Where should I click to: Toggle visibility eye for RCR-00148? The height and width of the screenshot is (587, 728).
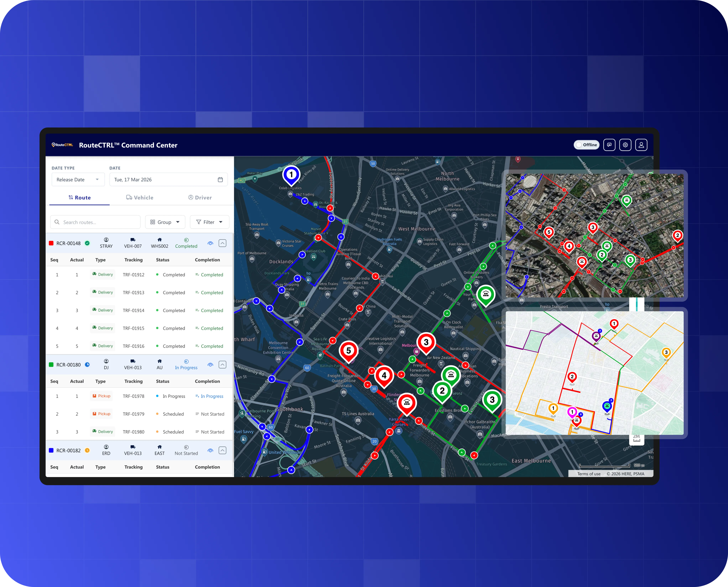click(x=210, y=243)
